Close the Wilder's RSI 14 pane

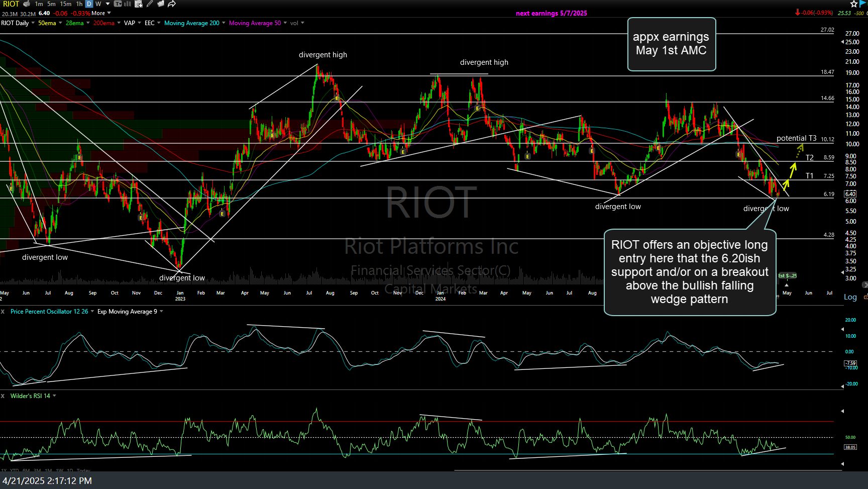click(3, 396)
